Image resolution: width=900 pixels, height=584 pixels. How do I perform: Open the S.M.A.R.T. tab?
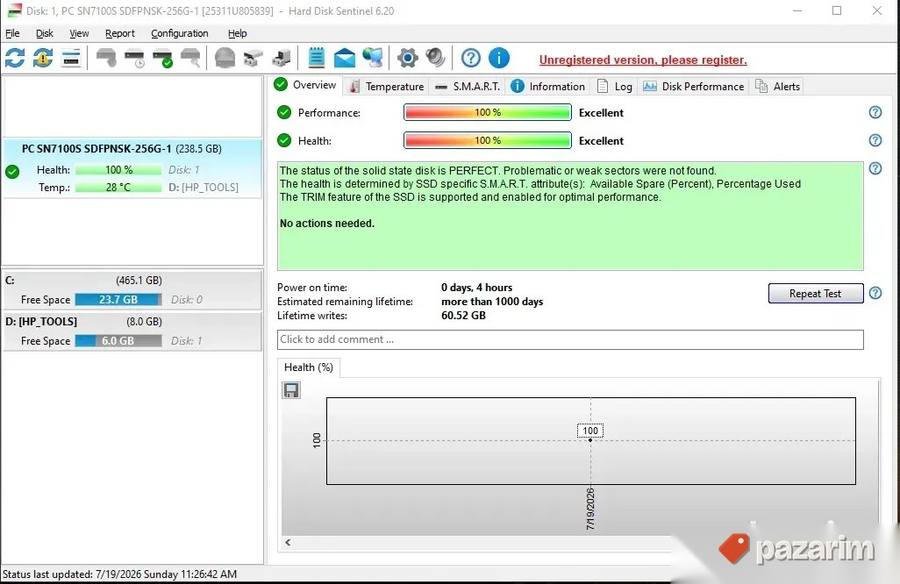[x=468, y=86]
